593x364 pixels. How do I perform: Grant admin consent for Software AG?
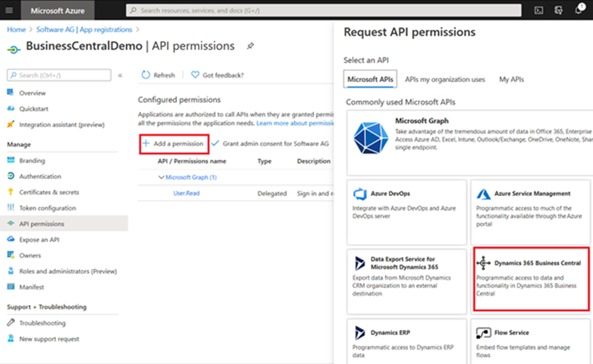point(270,144)
